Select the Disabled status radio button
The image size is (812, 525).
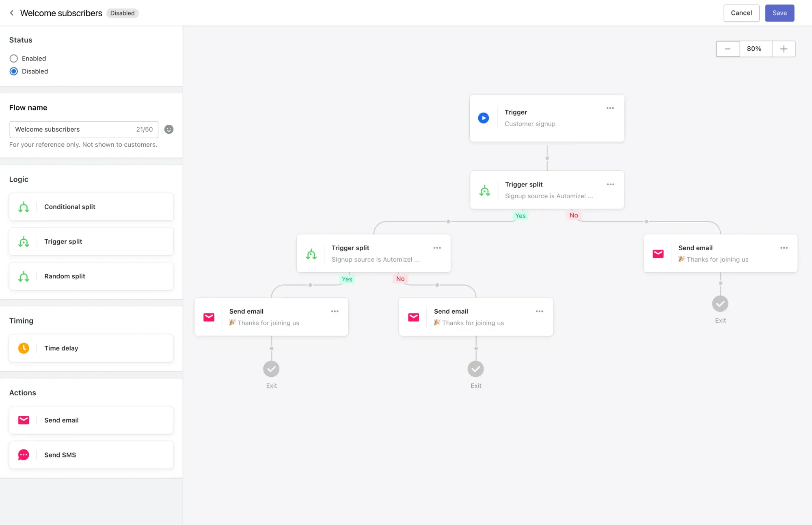[14, 72]
